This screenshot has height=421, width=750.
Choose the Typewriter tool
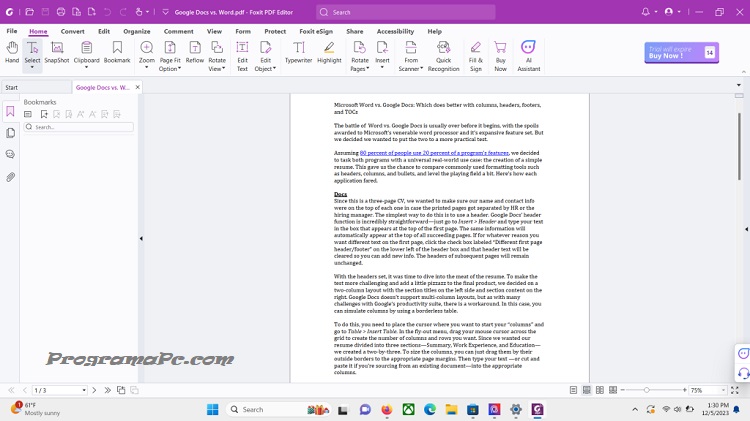point(298,52)
